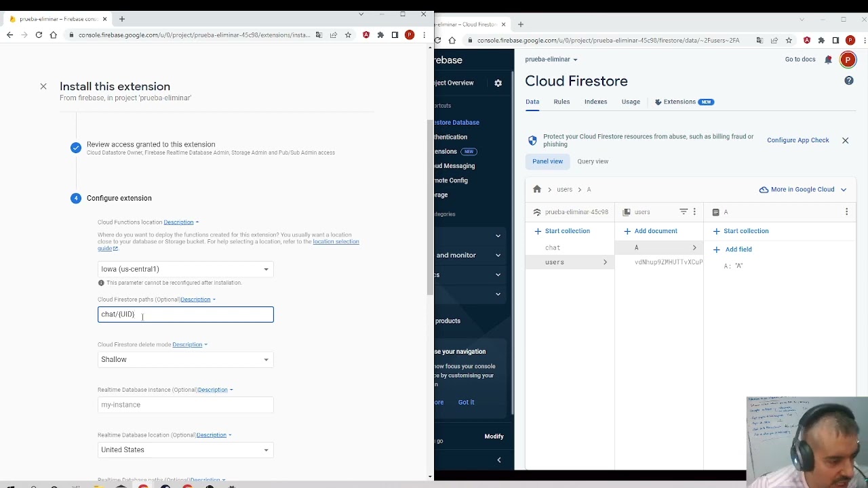Open prueba-eliminar project dropdown
Viewport: 868px width, 488px height.
coord(551,60)
